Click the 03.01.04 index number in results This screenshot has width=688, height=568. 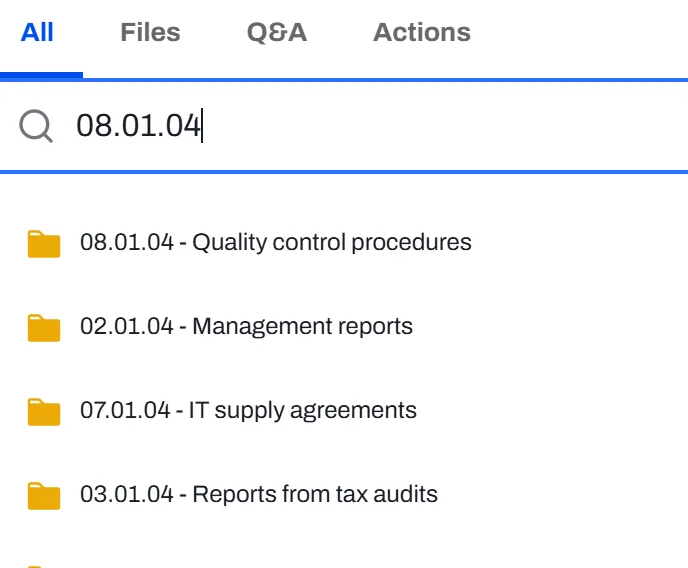click(126, 494)
